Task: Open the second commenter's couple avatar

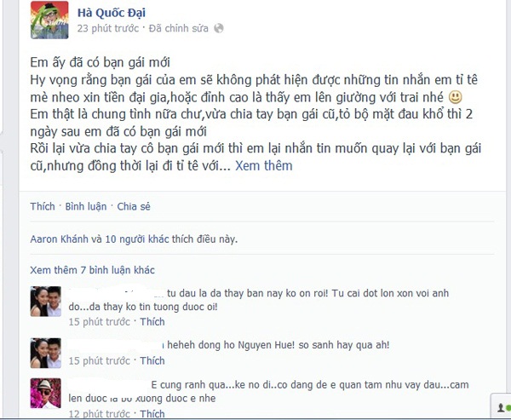Action: click(46, 354)
